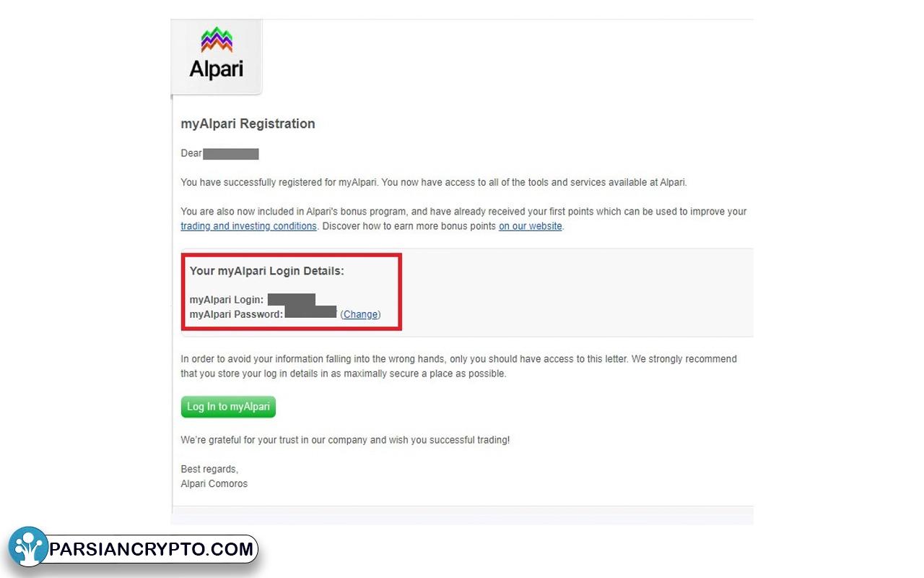Follow the on our website link

531,226
